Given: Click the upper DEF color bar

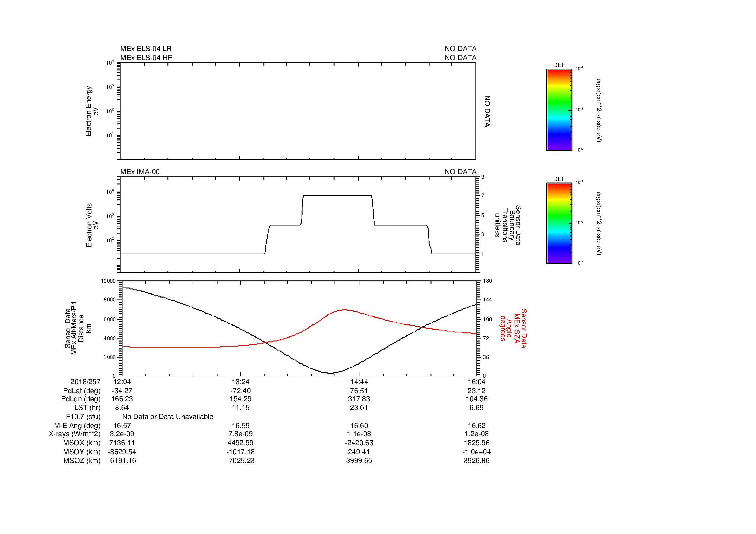Looking at the screenshot, I should point(559,110).
